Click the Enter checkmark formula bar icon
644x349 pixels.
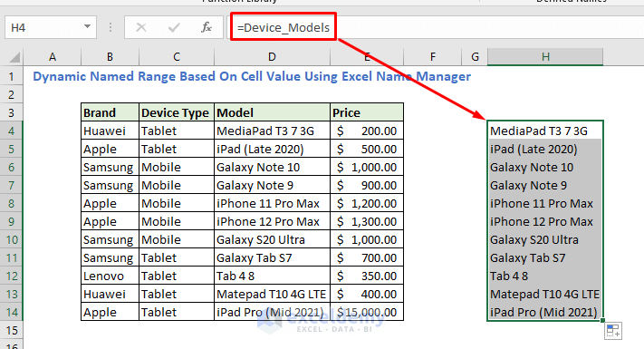(174, 27)
